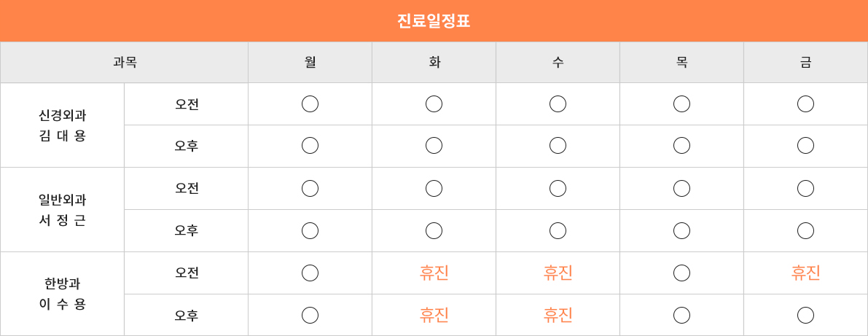Select 일반외과 Tuesday morning circle
This screenshot has width=868, height=336.
[434, 189]
